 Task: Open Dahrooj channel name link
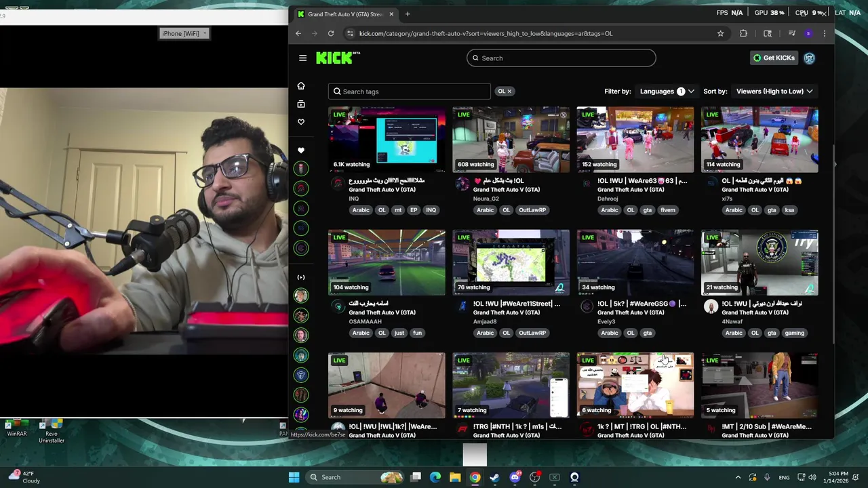pos(608,199)
